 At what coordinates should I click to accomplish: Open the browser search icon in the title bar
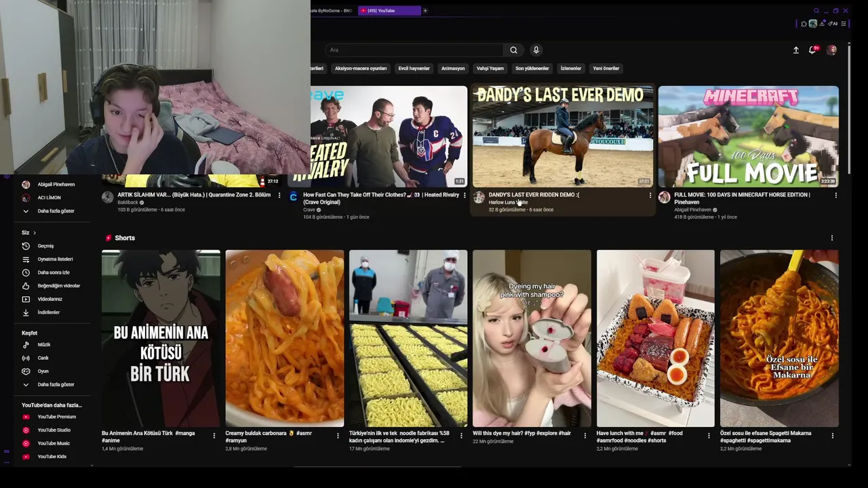point(816,11)
